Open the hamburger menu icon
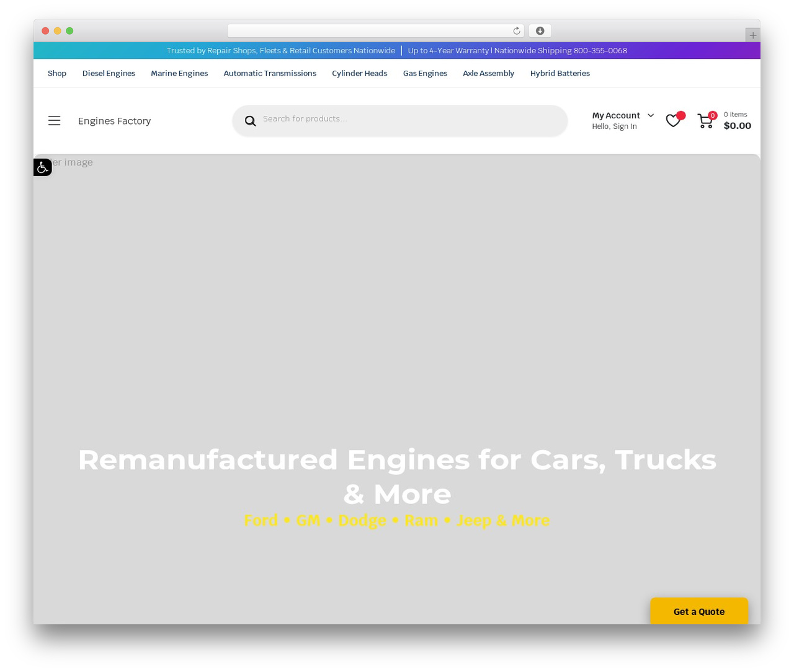Image resolution: width=794 pixels, height=672 pixels. pos(55,121)
